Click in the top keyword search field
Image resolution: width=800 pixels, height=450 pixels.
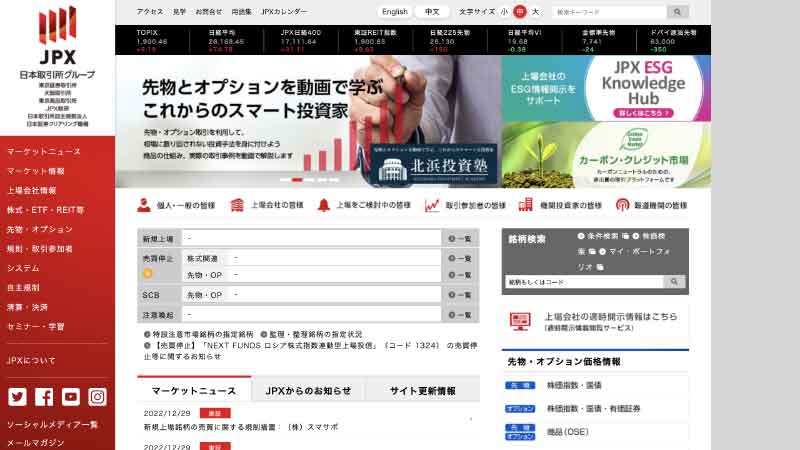click(609, 12)
